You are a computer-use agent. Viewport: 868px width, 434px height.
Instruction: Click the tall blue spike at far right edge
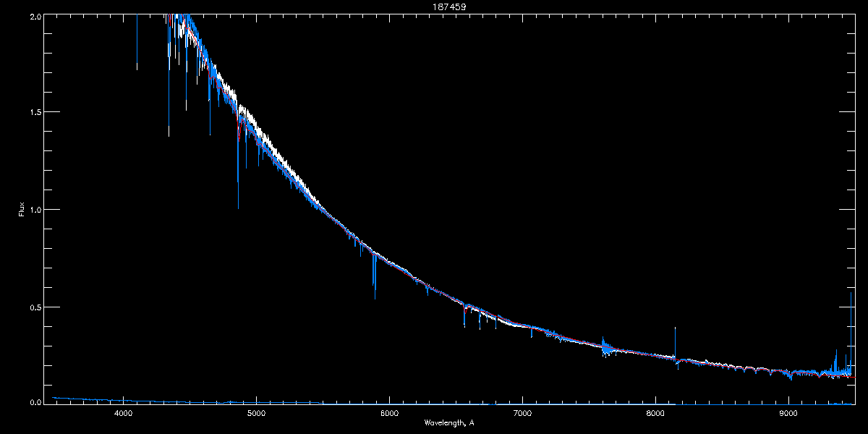(851, 333)
